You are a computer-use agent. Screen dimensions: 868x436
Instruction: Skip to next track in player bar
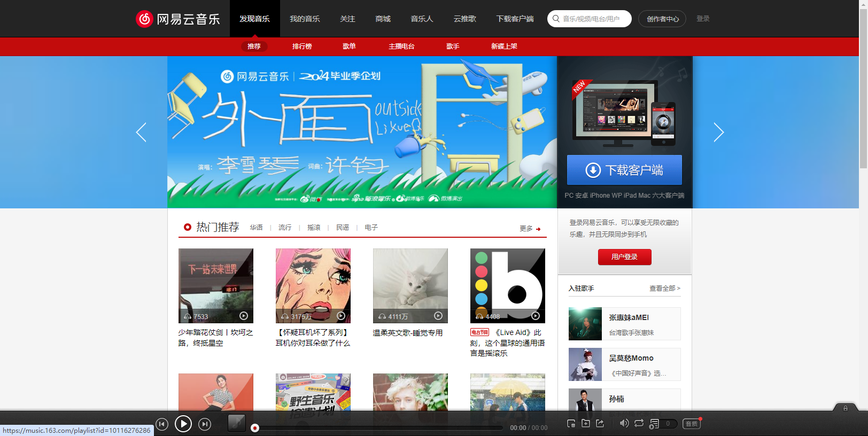click(x=205, y=424)
